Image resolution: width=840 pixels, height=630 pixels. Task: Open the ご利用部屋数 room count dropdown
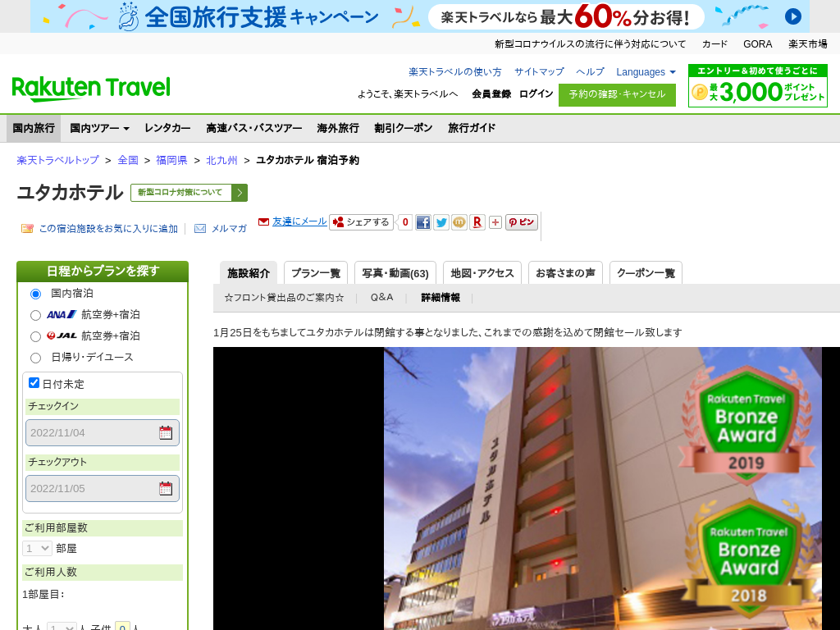[37, 549]
